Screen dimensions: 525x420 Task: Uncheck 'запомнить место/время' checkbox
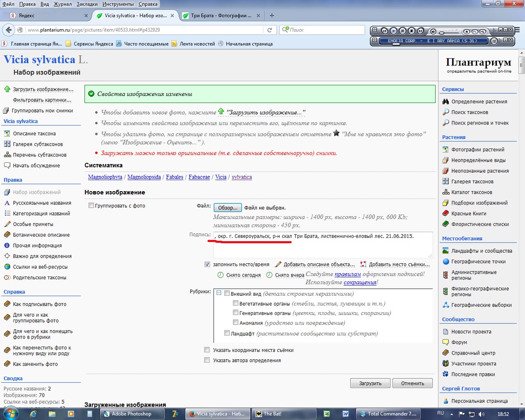[x=207, y=265]
